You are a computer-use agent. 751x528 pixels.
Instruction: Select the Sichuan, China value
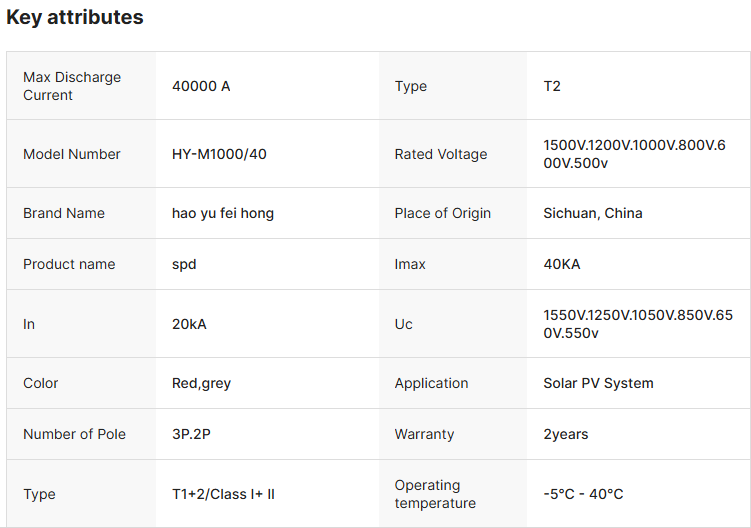[x=593, y=213]
